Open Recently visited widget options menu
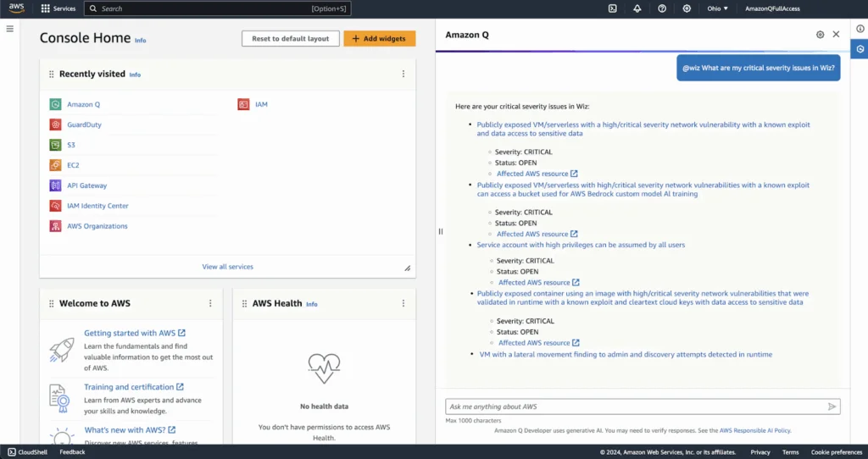868x459 pixels. (403, 74)
